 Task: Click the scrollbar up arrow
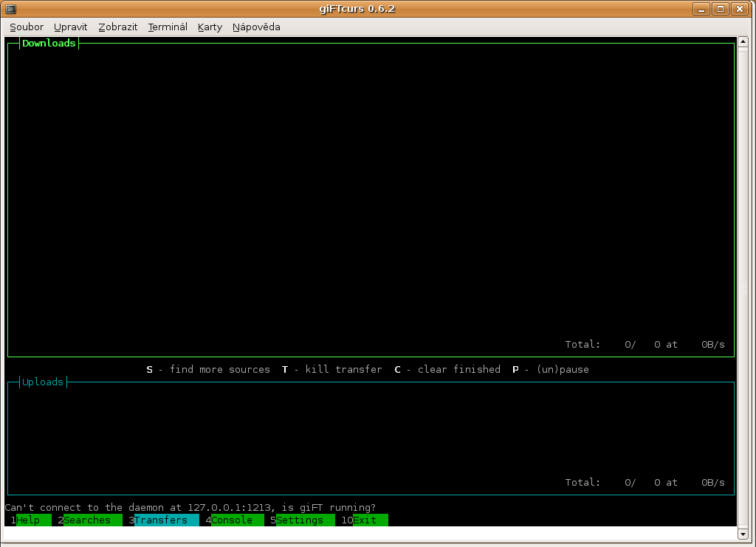[x=743, y=42]
